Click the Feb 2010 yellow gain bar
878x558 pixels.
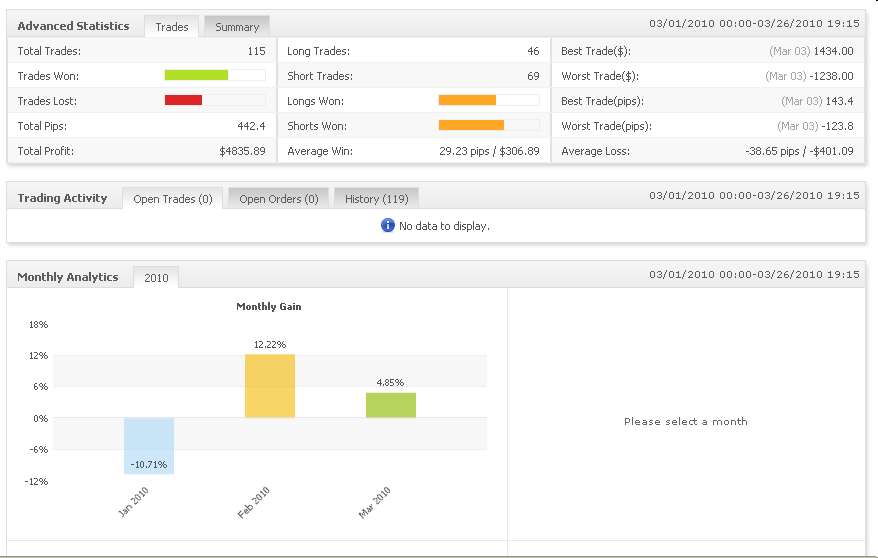[270, 385]
